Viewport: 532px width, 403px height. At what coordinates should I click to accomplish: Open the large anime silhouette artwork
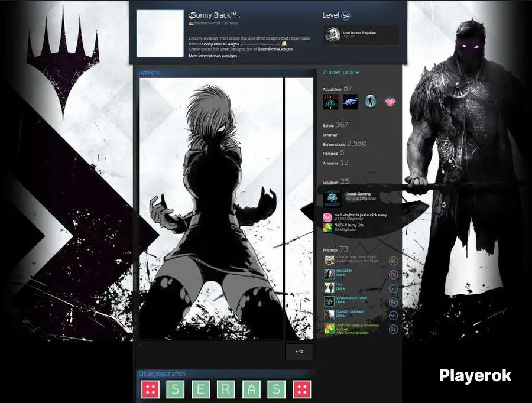click(210, 209)
